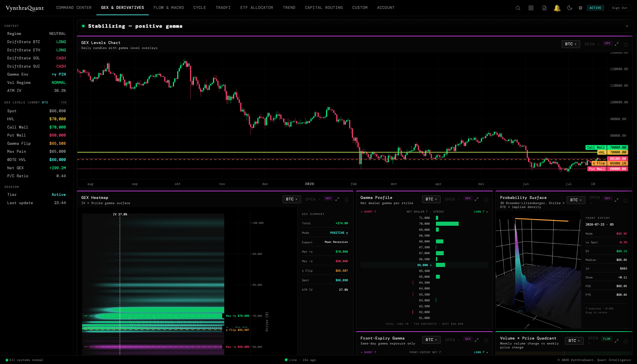This screenshot has width=637, height=364.
Task: Show info for GEX Heatmap panel
Action: click(x=347, y=200)
